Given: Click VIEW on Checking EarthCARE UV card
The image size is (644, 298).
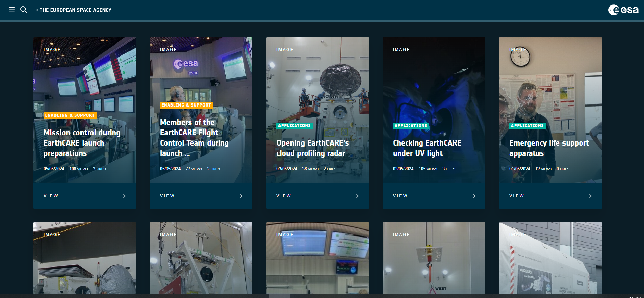Looking at the screenshot, I should click(400, 196).
